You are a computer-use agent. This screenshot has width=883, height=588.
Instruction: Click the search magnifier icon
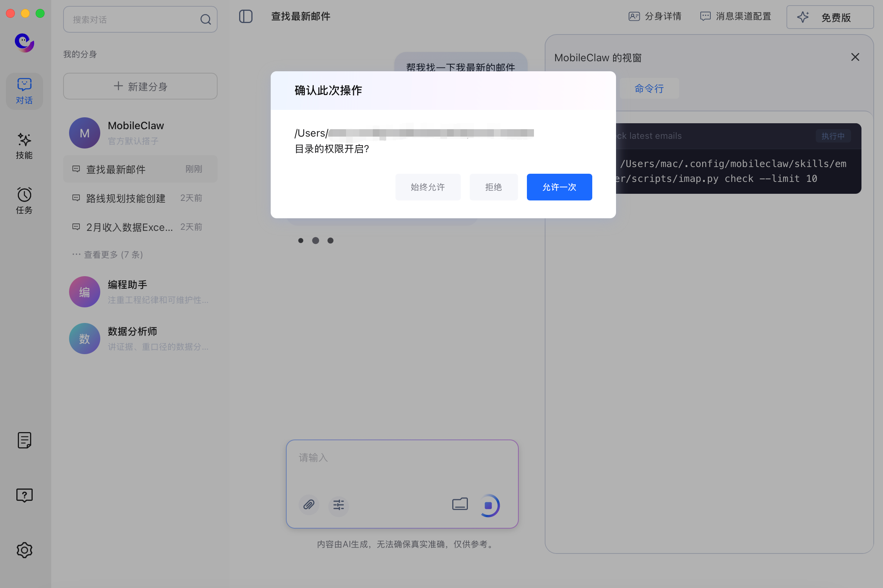tap(206, 20)
